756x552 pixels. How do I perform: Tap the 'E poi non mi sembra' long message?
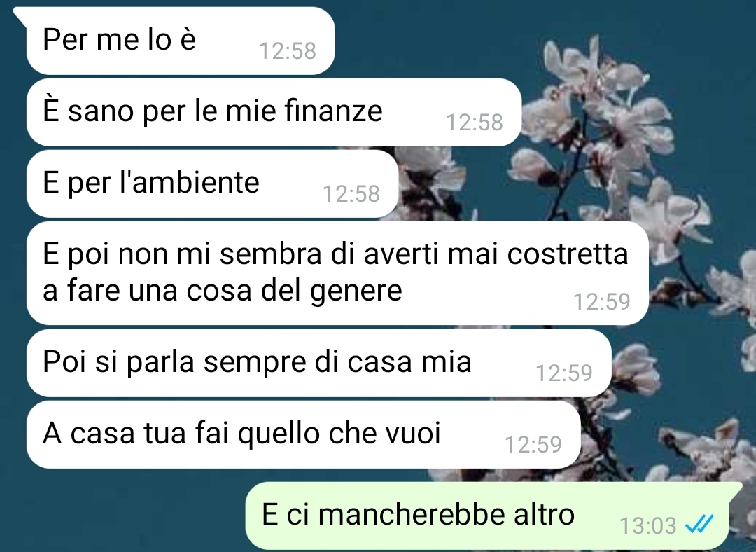coord(337,273)
